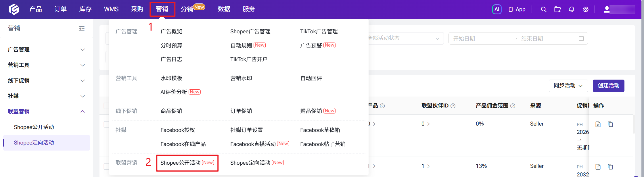Open 广告日志 in the menu
This screenshot has height=177, width=644.
pyautogui.click(x=171, y=59)
